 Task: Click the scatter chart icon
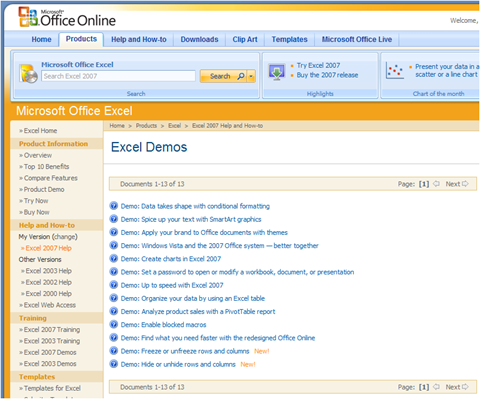point(395,71)
